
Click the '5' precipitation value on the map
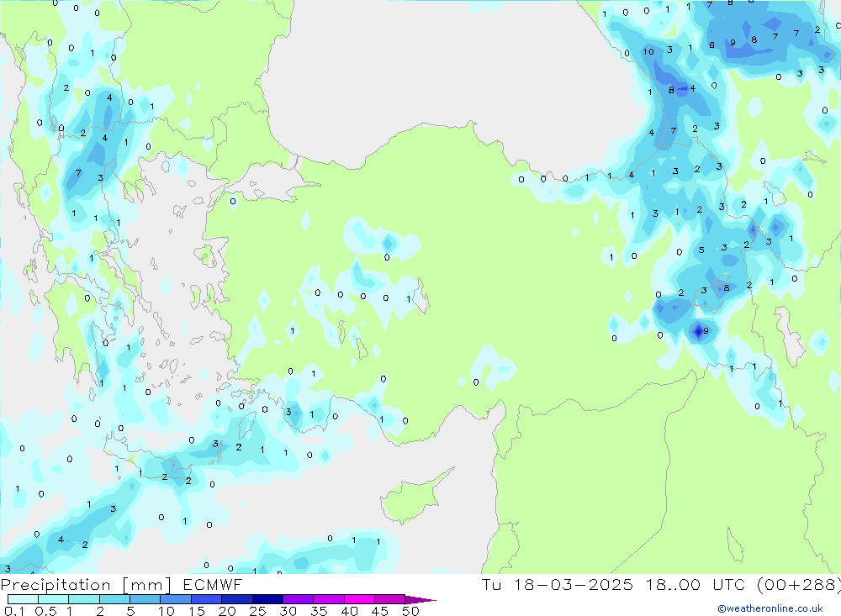point(701,250)
